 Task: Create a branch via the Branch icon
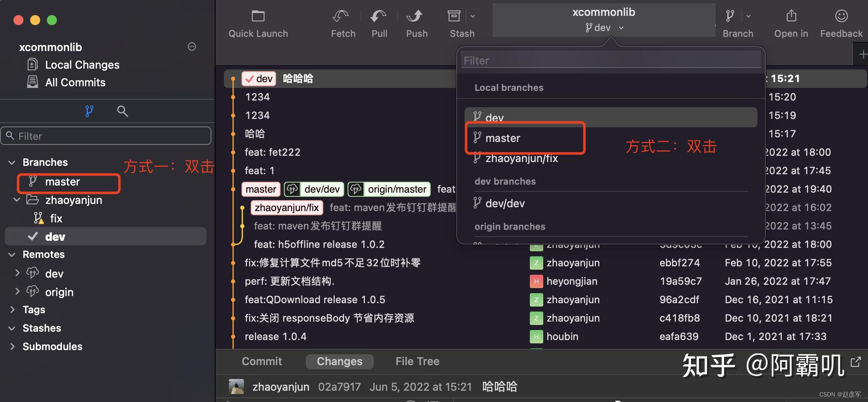(730, 16)
